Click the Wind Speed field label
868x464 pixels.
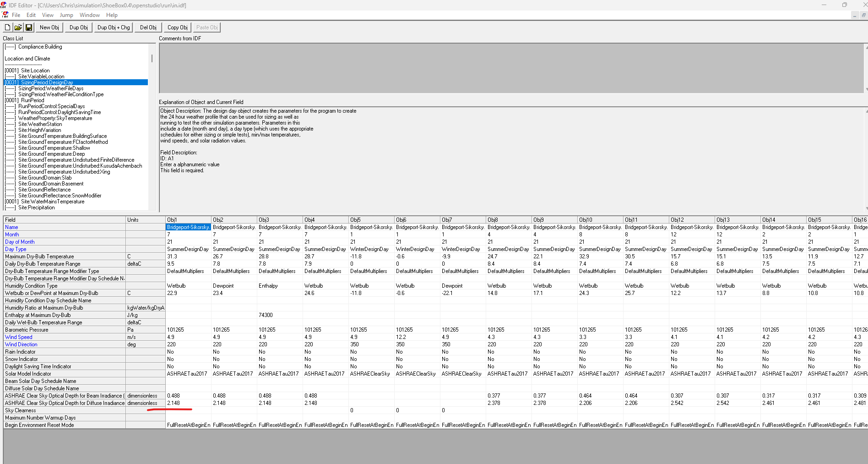(x=19, y=337)
